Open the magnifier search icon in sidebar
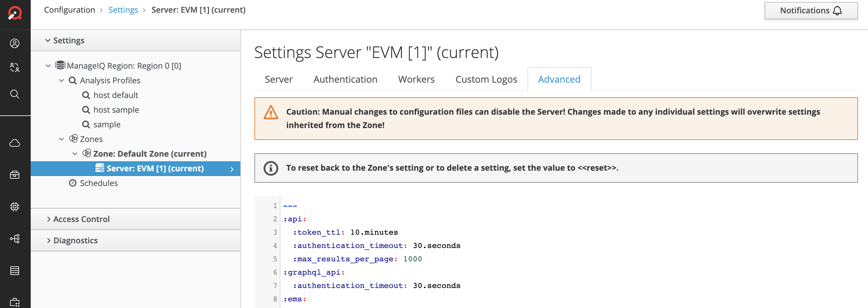The width and height of the screenshot is (868, 308). [15, 94]
